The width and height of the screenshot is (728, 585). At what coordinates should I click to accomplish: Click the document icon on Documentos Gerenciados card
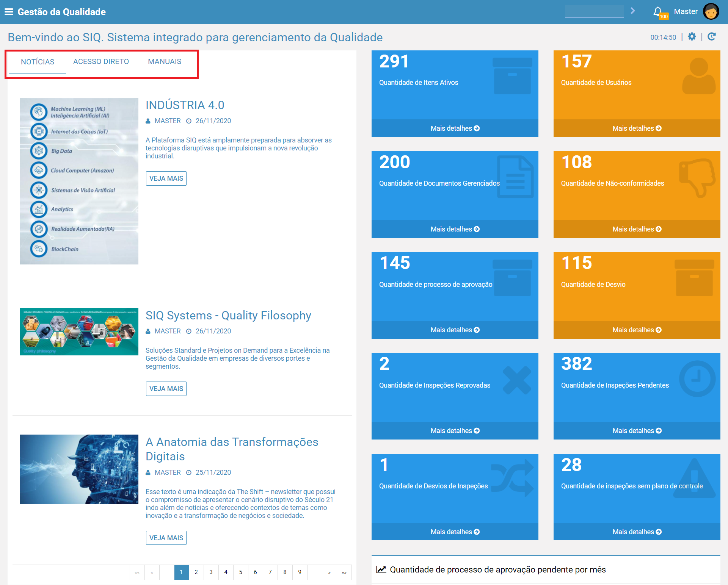coord(515,177)
